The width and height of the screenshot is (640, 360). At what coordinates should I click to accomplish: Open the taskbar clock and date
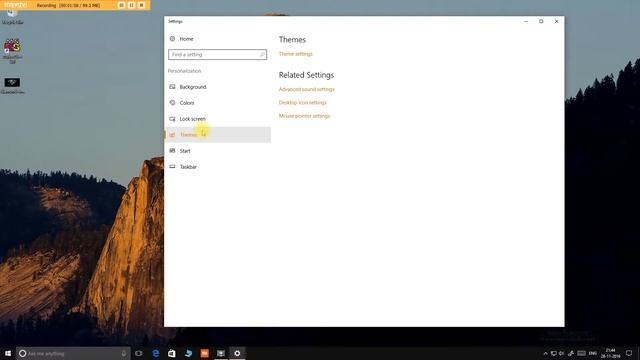click(x=610, y=353)
